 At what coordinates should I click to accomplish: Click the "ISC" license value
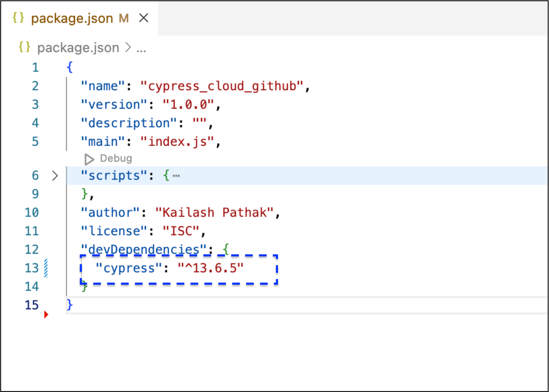point(181,231)
